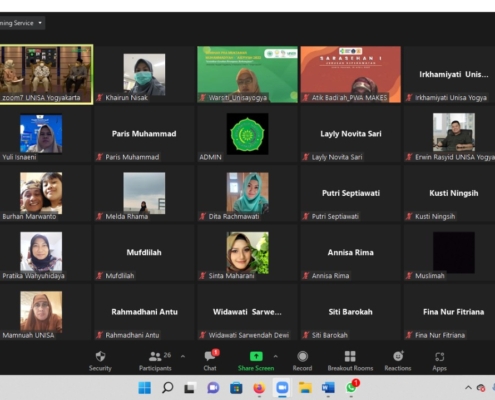Screen dimensions: 495x400
Task: Click muted mic icon on Khairun Nisak
Action: coord(99,98)
